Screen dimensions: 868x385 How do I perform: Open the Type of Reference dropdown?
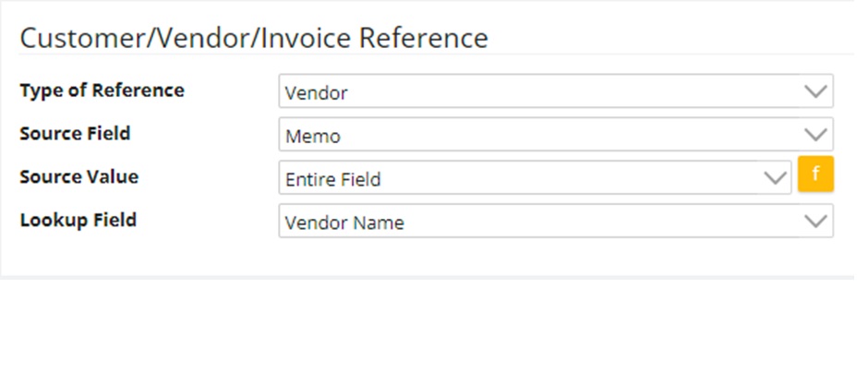(x=554, y=91)
